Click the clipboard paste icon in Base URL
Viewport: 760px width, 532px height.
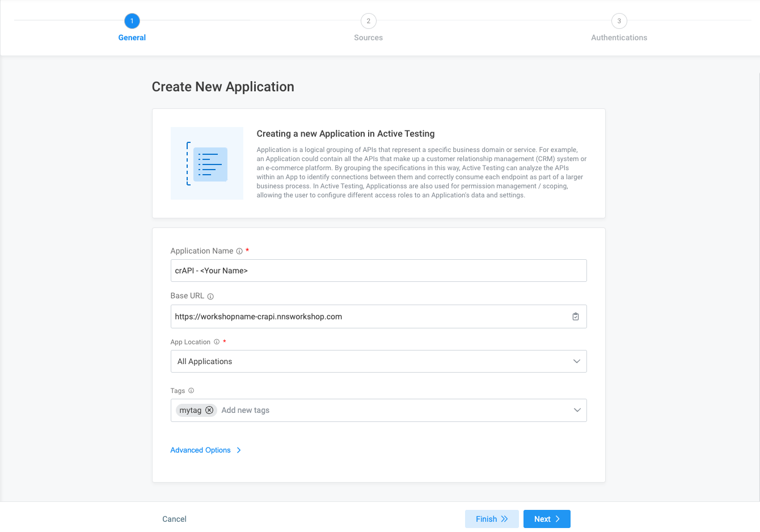[576, 316]
